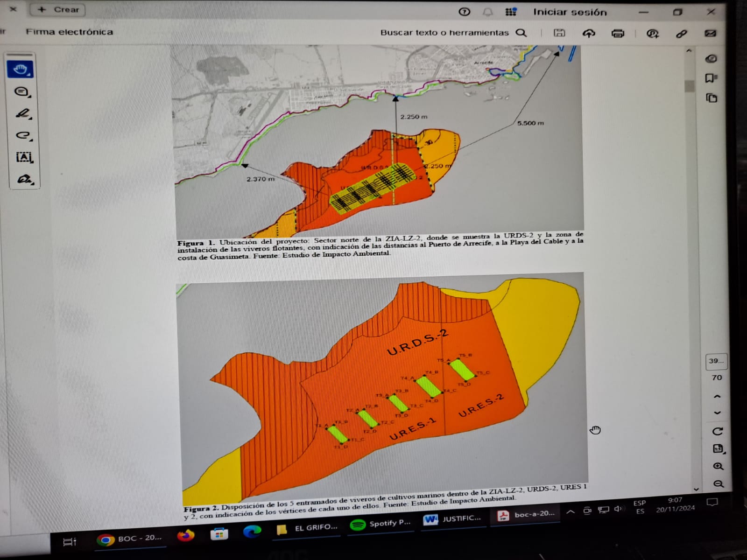Click the vertical scrollbar thumb
747x560 pixels.
(x=689, y=86)
